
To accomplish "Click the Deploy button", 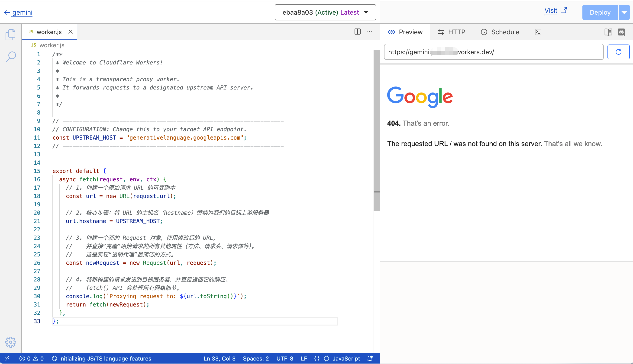I will pos(600,12).
